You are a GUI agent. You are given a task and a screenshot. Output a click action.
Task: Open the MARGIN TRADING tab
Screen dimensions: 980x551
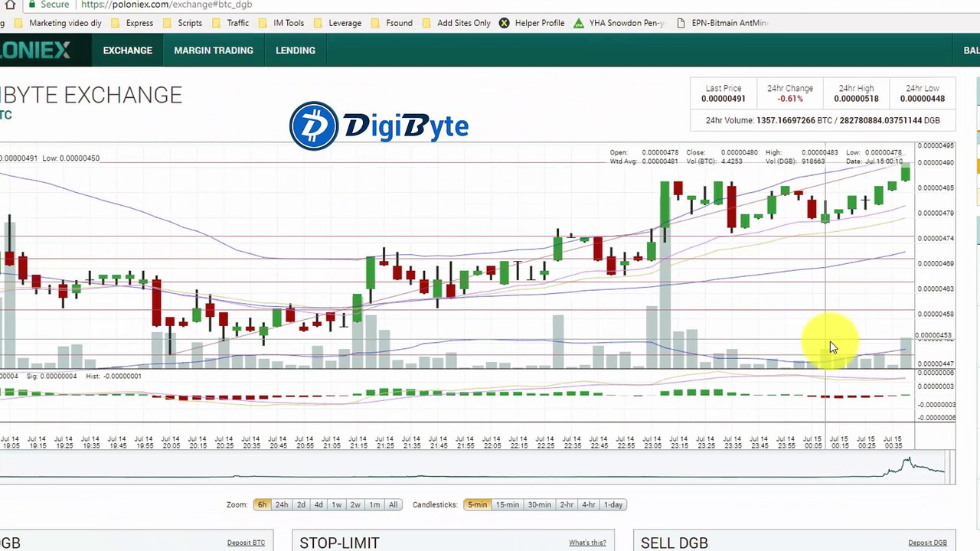click(x=214, y=51)
